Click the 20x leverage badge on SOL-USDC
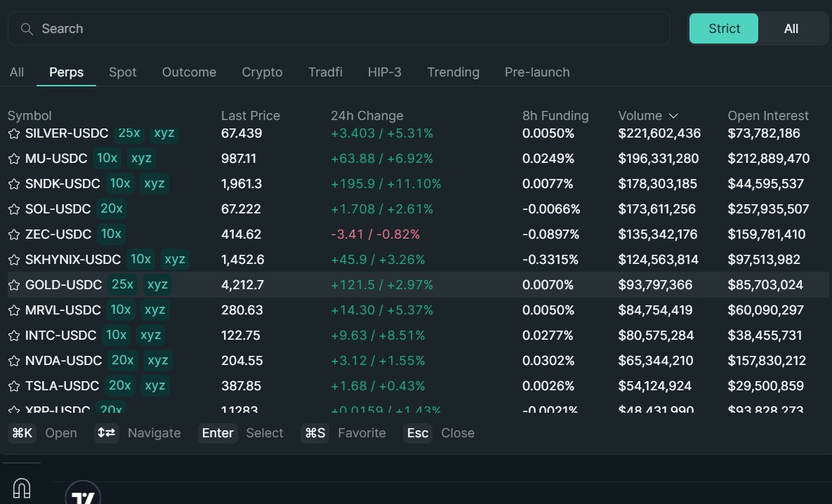Screen dimensions: 832x504 coord(112,209)
